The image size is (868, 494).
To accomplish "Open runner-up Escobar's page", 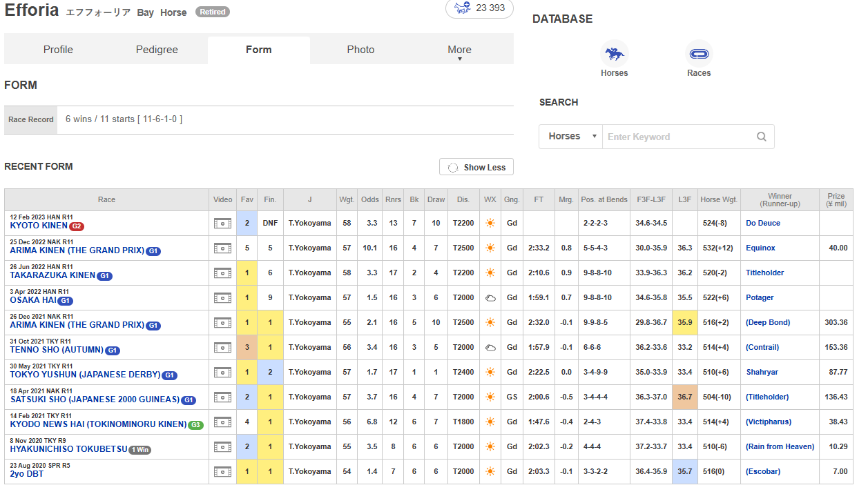I will pyautogui.click(x=762, y=472).
